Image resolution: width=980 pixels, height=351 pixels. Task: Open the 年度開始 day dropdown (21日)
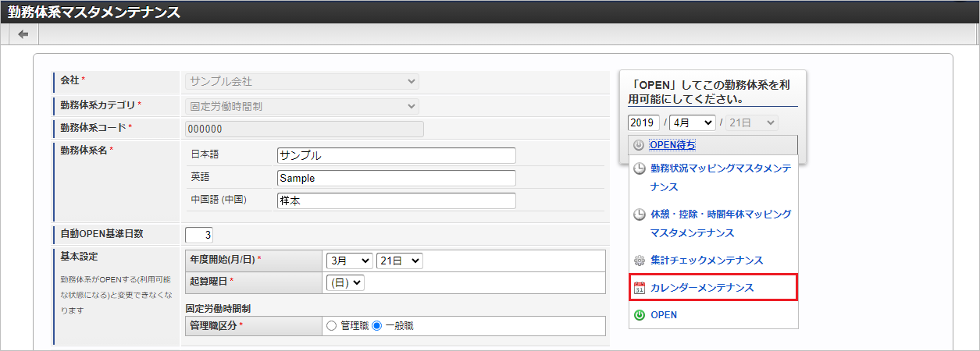pyautogui.click(x=399, y=261)
